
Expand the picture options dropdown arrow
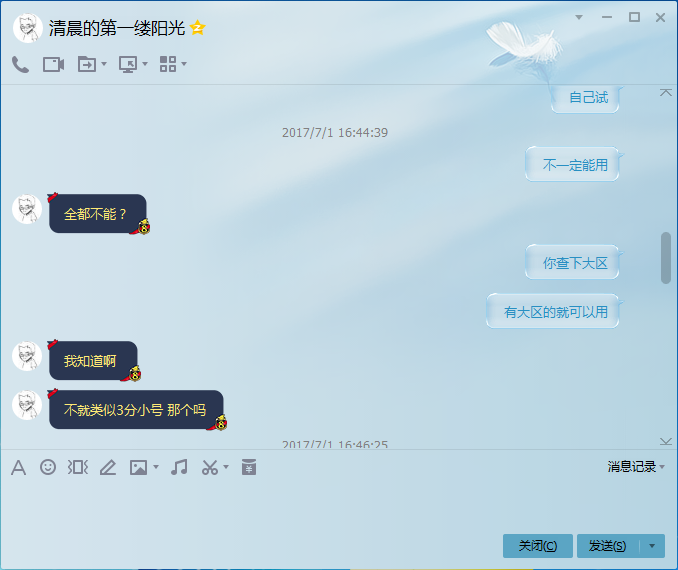[x=156, y=467]
